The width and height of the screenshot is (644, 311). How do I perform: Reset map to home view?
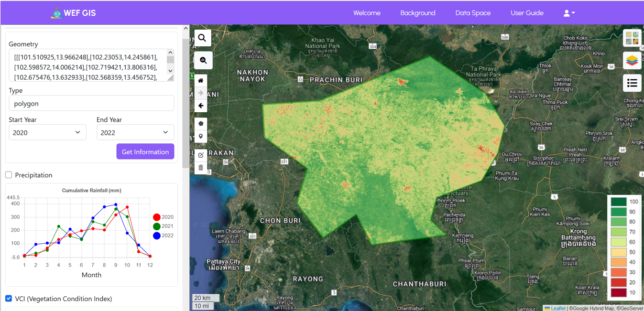pos(201,80)
